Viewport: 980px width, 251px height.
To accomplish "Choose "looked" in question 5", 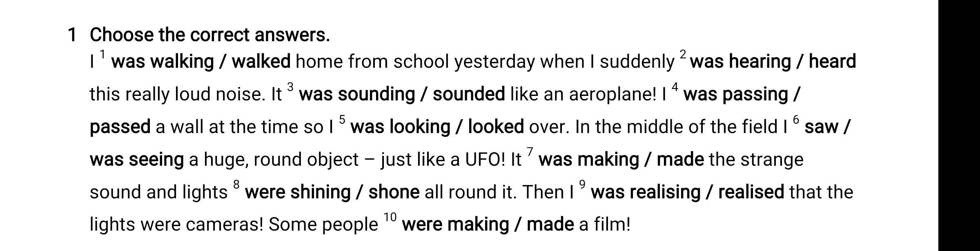I will (496, 127).
